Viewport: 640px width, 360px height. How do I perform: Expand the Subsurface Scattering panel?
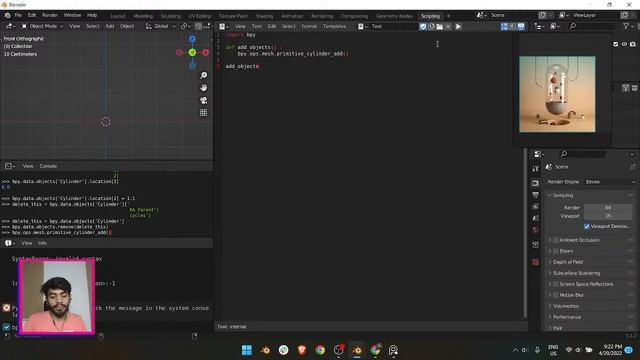click(x=576, y=273)
